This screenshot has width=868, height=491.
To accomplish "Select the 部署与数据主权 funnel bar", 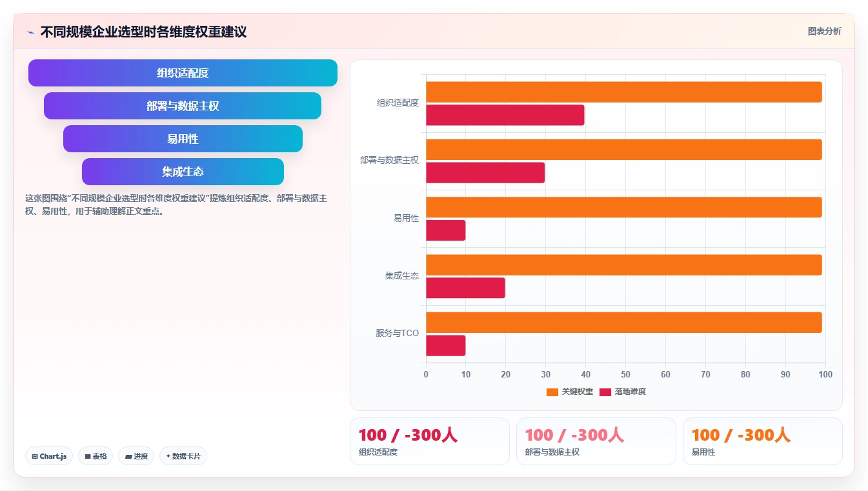I will 183,106.
